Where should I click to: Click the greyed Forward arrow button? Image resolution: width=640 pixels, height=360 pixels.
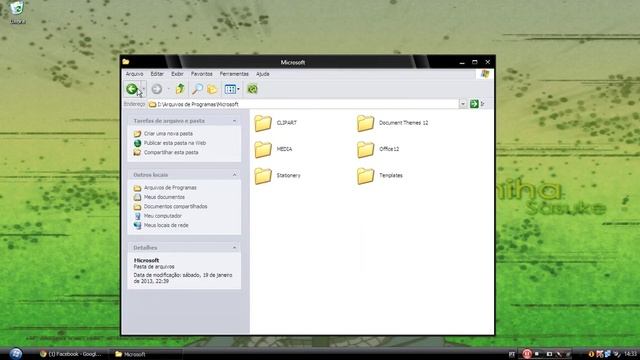coord(157,89)
